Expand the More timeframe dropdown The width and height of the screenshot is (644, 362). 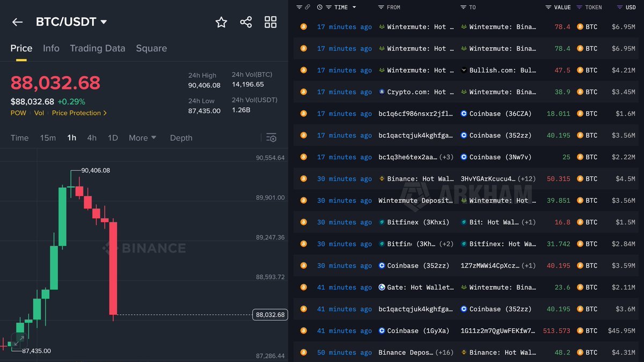point(142,137)
